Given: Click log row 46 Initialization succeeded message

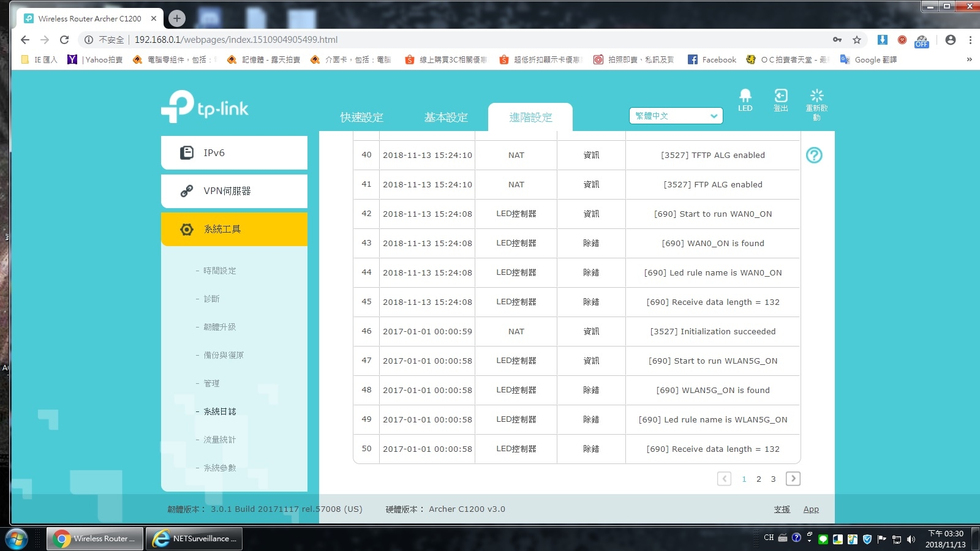Looking at the screenshot, I should click(x=713, y=332).
